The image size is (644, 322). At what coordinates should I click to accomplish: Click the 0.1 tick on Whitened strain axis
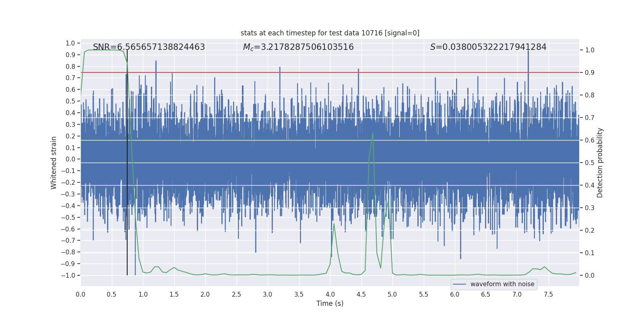70,148
